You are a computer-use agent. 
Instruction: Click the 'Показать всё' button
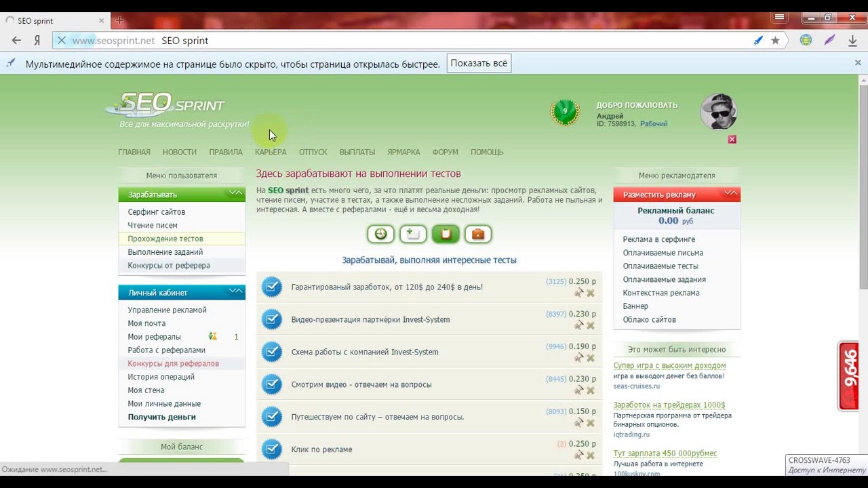[479, 63]
